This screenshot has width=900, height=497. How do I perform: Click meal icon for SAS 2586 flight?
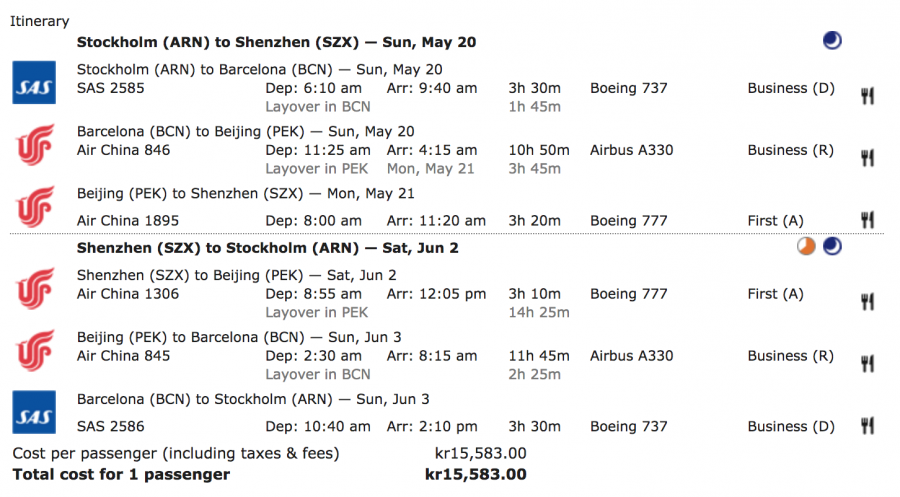coord(868,426)
